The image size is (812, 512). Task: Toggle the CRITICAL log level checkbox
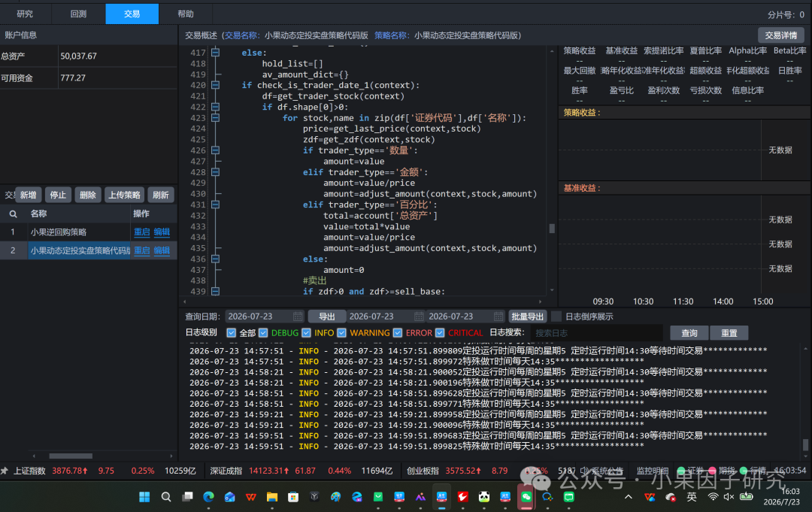[440, 333]
